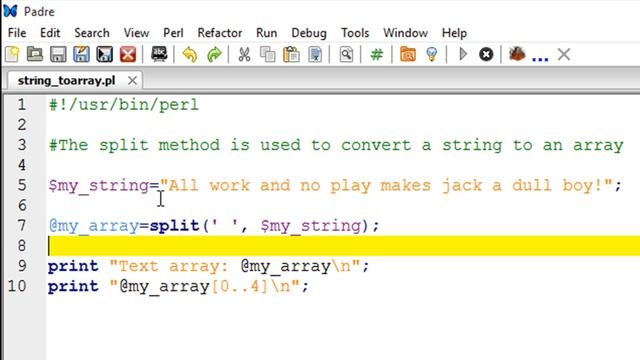
Task: Click the blue three-dots toolbar icon
Action: coord(540,59)
